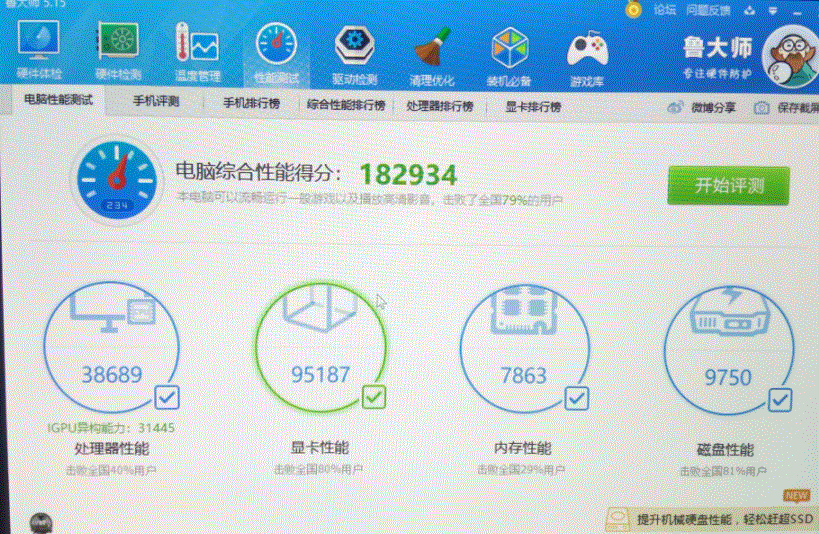Viewport: 819px width, 534px height.
Task: Click the 击败全国81%用户 disk text
Action: tap(723, 471)
